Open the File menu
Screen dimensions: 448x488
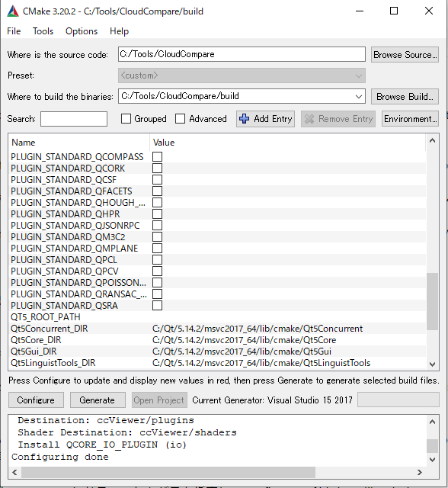coord(14,31)
